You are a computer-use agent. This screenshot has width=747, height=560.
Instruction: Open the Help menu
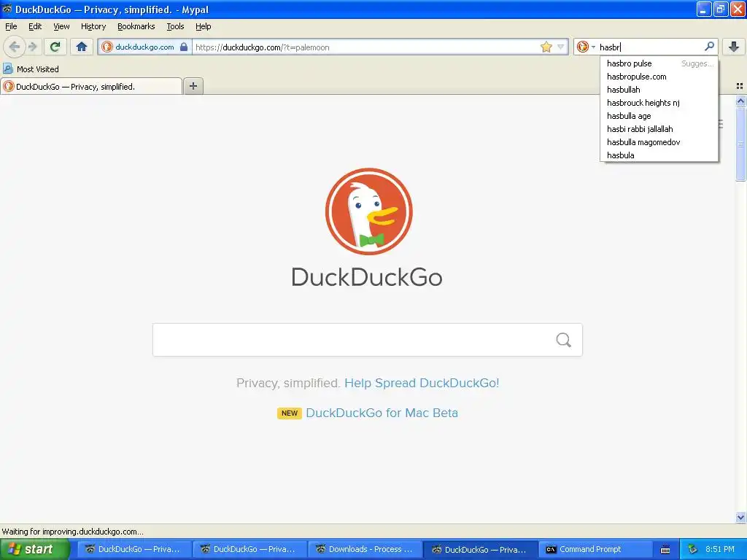tap(203, 26)
